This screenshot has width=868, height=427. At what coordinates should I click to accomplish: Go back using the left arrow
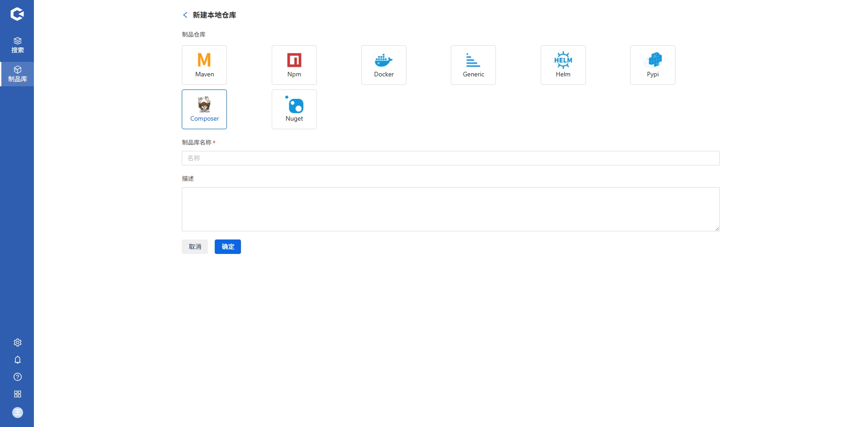[185, 15]
